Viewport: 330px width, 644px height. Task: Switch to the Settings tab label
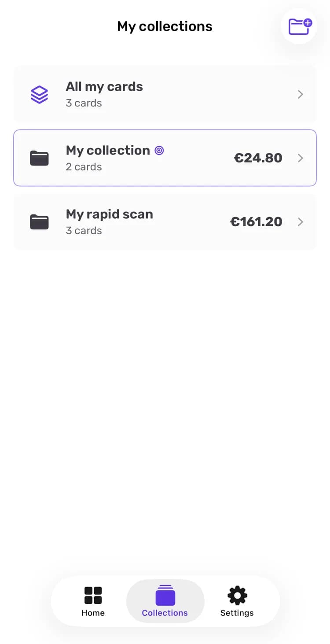coord(237,613)
